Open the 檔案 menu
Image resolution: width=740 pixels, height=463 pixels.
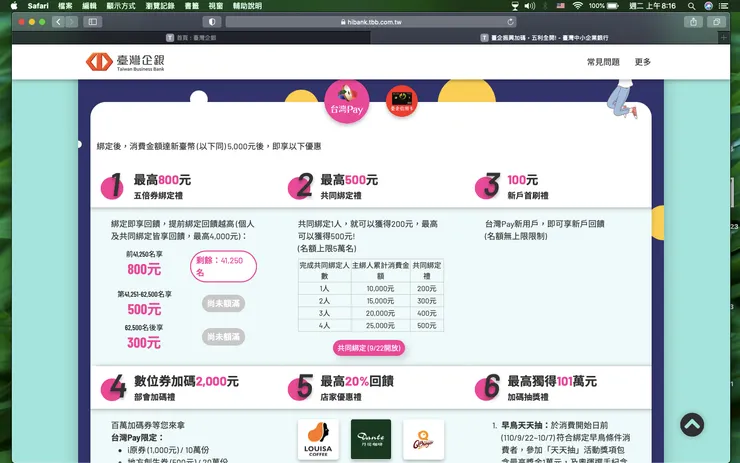(65, 6)
